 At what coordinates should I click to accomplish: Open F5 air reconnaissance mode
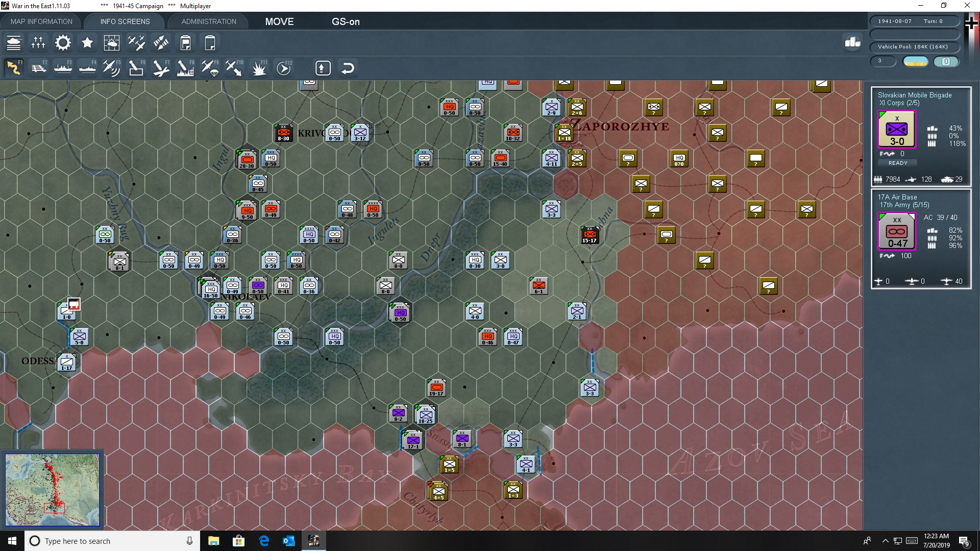pos(112,67)
